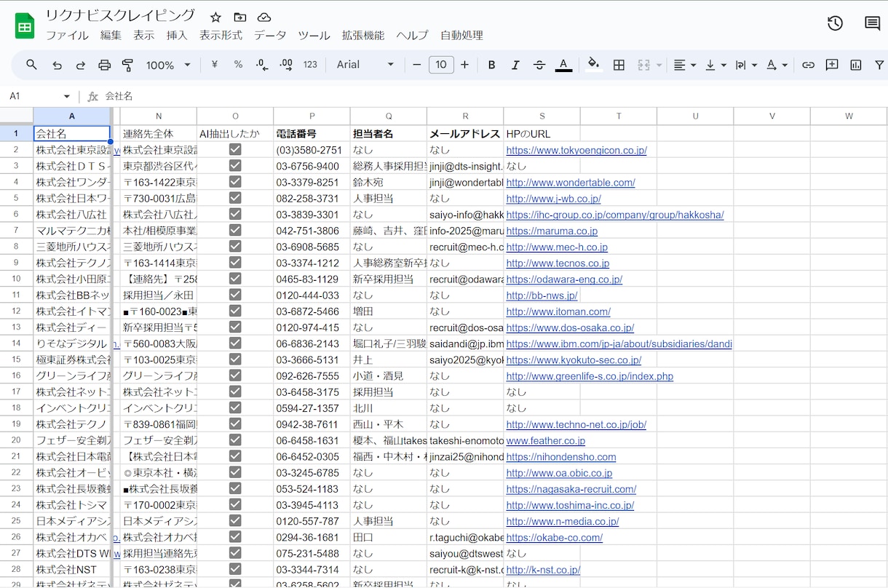Click the font size input field

click(x=441, y=65)
